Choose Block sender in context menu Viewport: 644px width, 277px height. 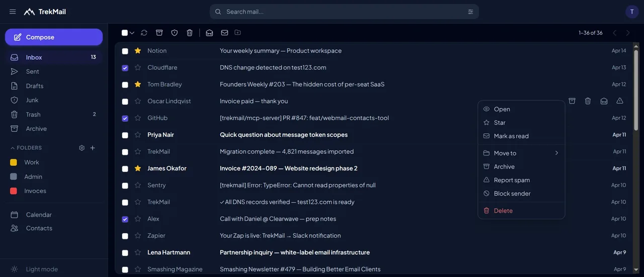tap(521, 194)
